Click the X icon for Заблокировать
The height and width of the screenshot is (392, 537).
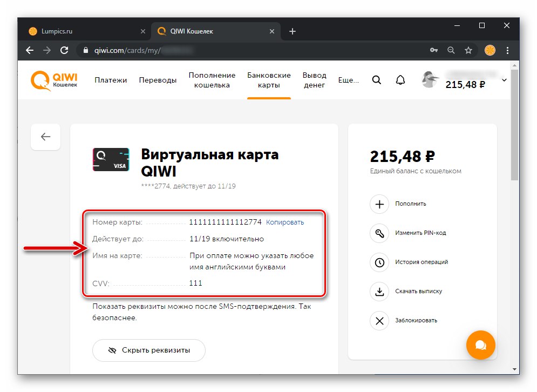[379, 321]
